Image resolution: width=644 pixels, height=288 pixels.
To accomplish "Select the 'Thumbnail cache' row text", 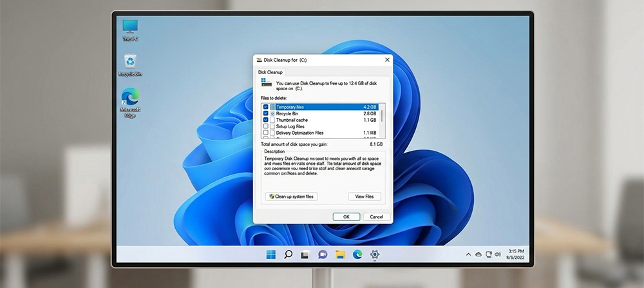I will [292, 120].
